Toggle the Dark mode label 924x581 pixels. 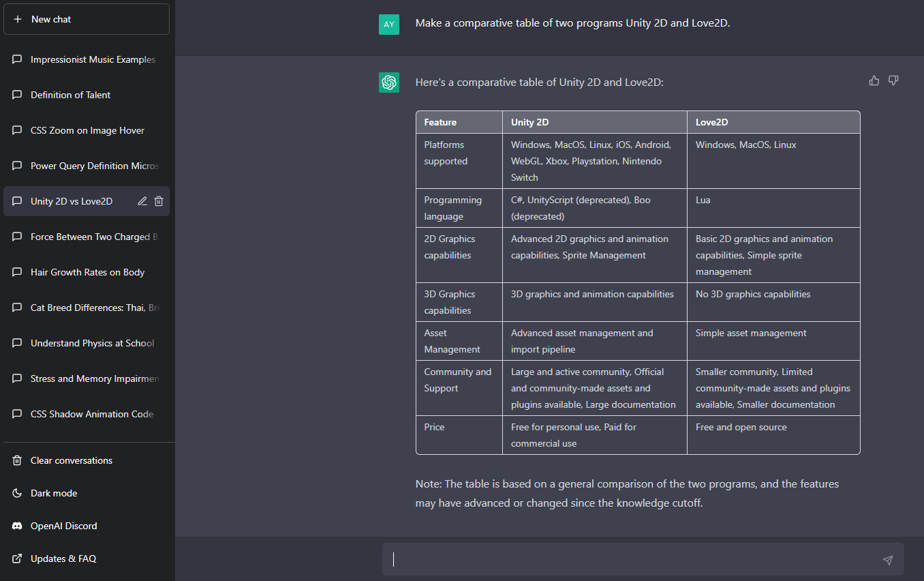click(54, 493)
